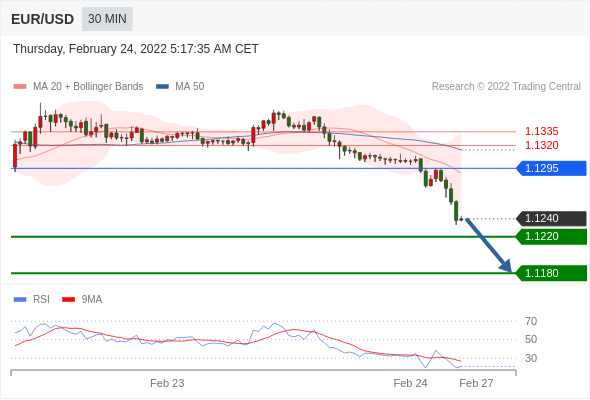The image size is (590, 400).
Task: Click the RSI legend blue swatch
Action: click(x=20, y=300)
